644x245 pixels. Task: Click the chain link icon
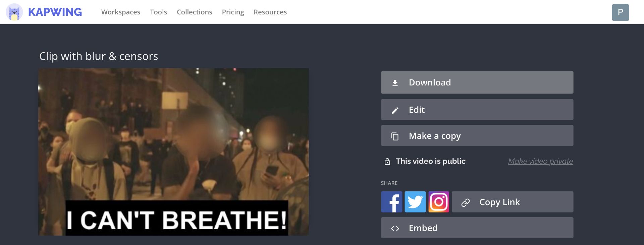(466, 202)
